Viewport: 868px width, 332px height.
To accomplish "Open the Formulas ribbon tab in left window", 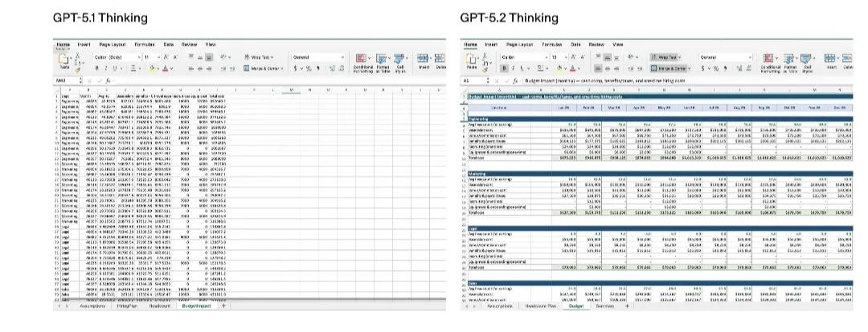I will click(144, 44).
